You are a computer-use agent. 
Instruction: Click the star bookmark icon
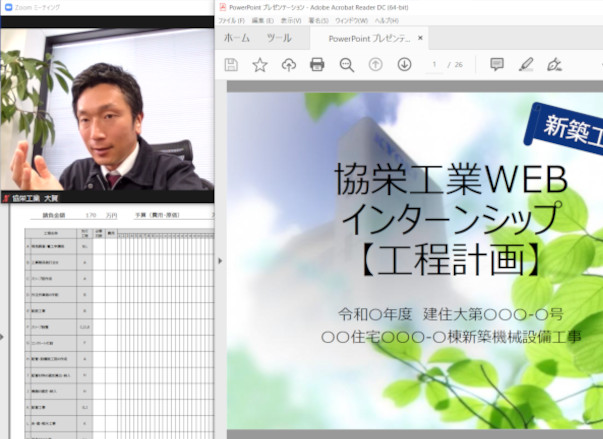pos(260,65)
